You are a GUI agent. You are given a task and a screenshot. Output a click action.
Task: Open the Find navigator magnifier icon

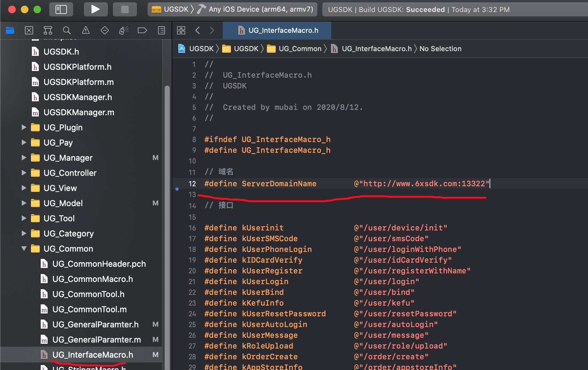pos(67,30)
